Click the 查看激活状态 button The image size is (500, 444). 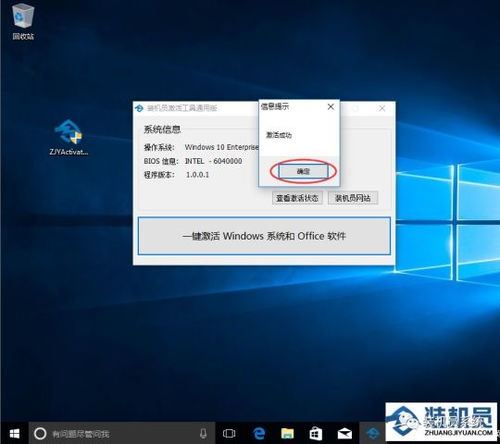point(297,198)
